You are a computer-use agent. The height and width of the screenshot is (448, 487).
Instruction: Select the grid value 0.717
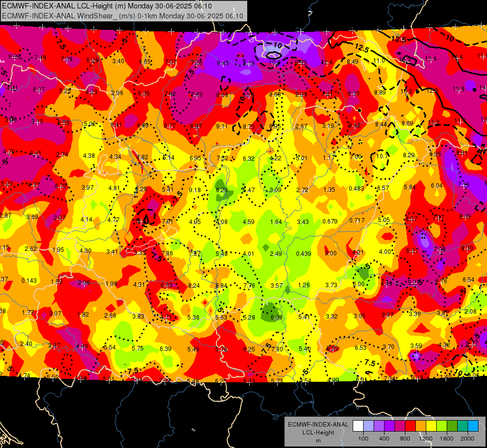[357, 221]
